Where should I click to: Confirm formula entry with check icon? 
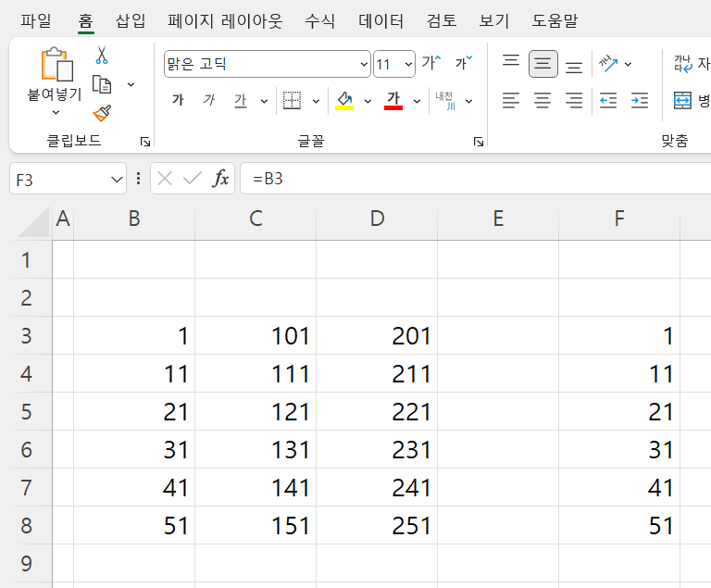(193, 179)
